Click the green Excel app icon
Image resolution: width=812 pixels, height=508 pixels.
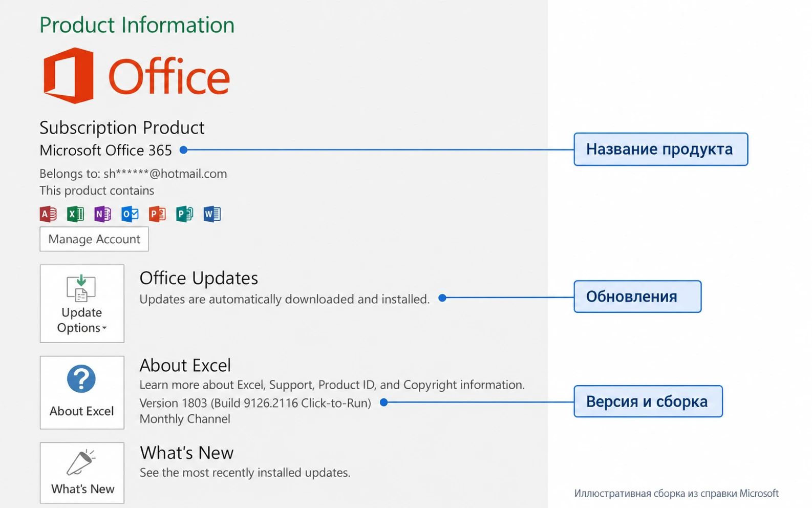(75, 214)
